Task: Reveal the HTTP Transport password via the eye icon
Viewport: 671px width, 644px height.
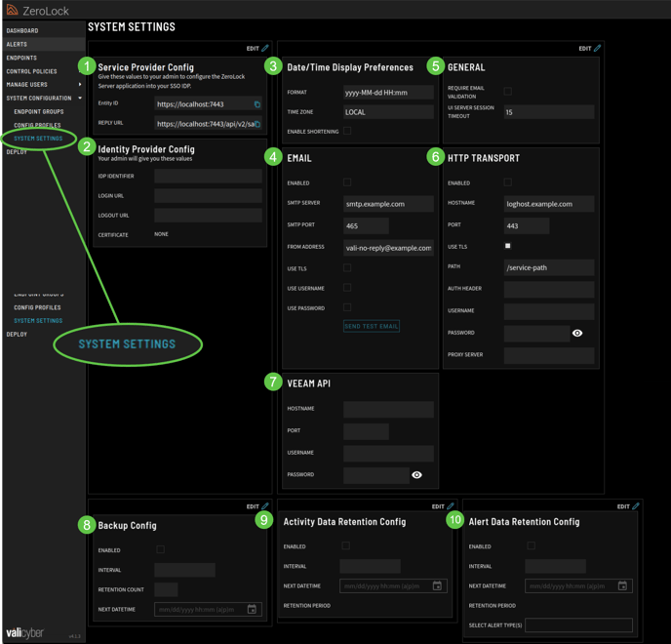Action: 577,333
